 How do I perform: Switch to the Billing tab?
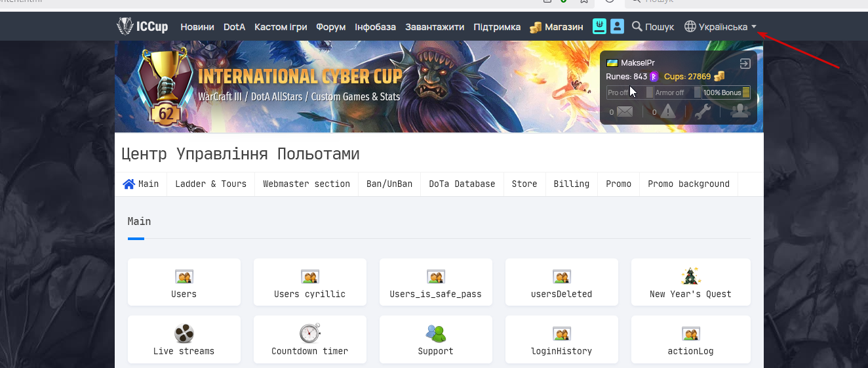pos(572,184)
